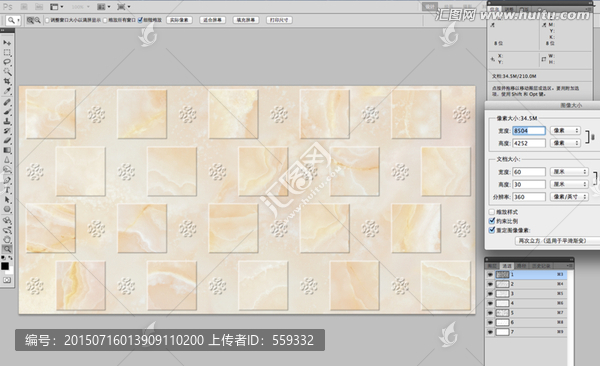Screen dimensions: 600x366
Task: Click the swap foreground/background colors icon
Action: (x=10, y=258)
